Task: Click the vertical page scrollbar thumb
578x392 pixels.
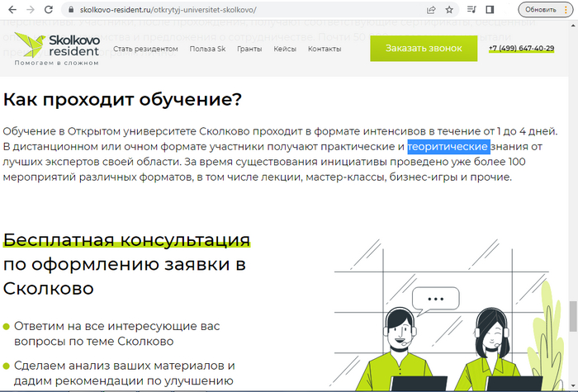Action: (572, 315)
